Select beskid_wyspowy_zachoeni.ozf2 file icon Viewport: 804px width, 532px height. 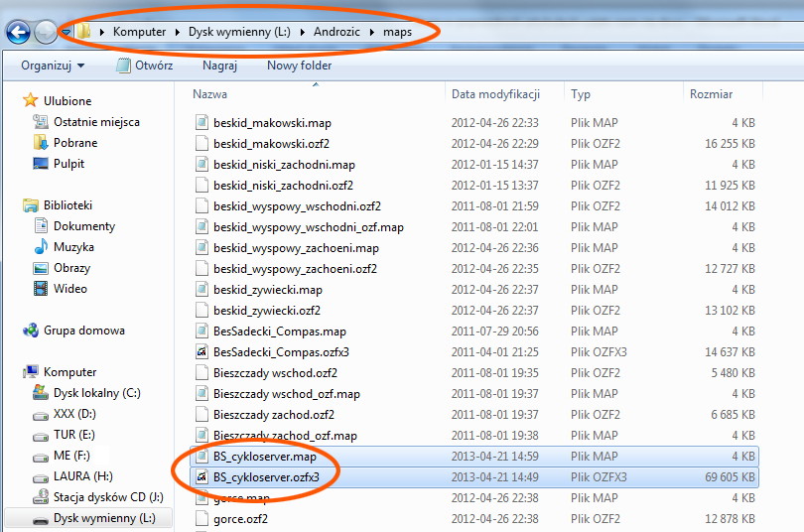[x=202, y=269]
